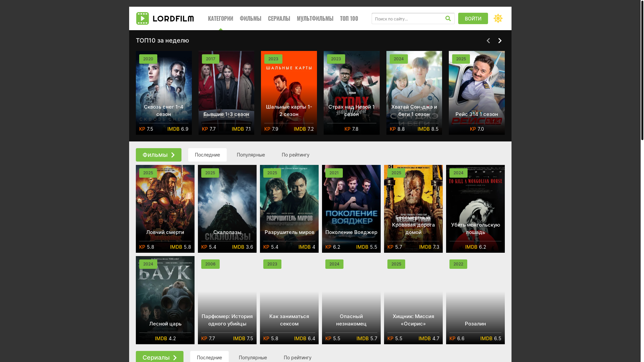
Task: Go to next ТОП10 carousel slide
Action: (x=499, y=41)
